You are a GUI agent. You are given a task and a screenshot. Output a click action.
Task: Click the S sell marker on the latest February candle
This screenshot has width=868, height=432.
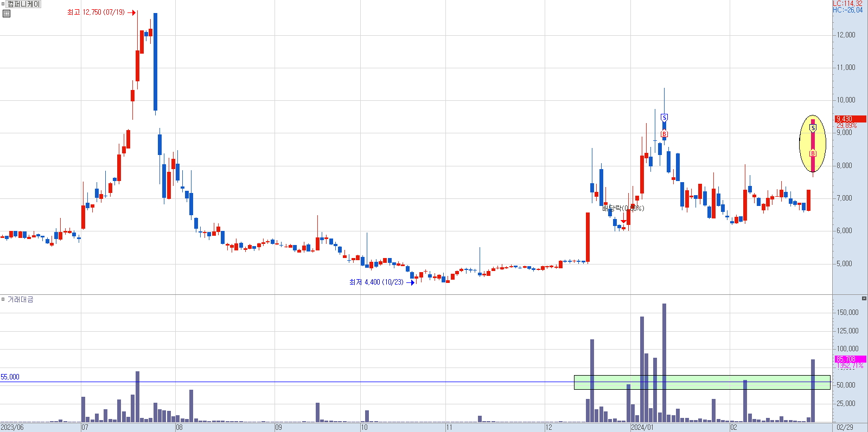click(813, 128)
